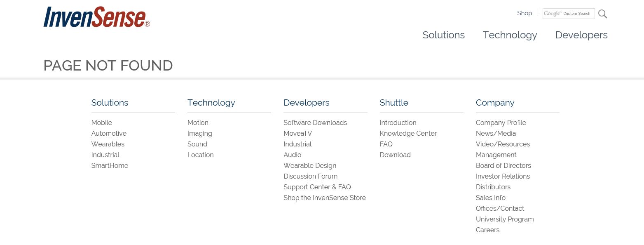The height and width of the screenshot is (245, 644).
Task: Open Software Downloads link
Action: tap(315, 122)
